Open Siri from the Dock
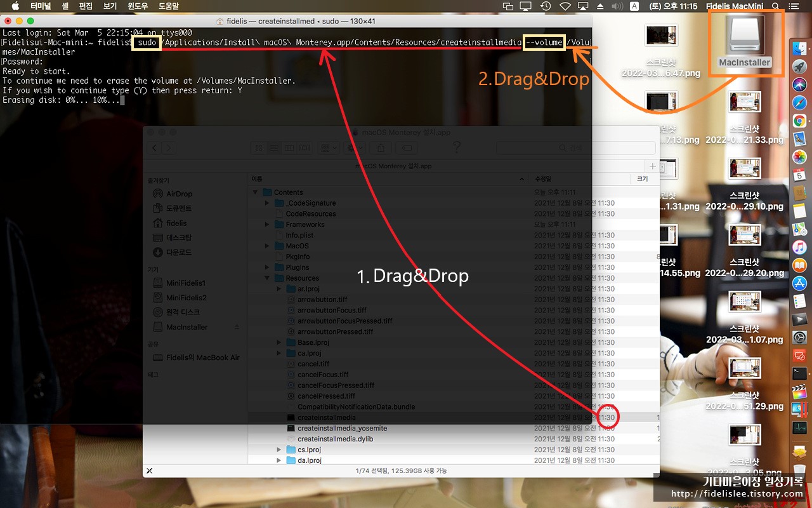This screenshot has height=508, width=812. pos(799,84)
